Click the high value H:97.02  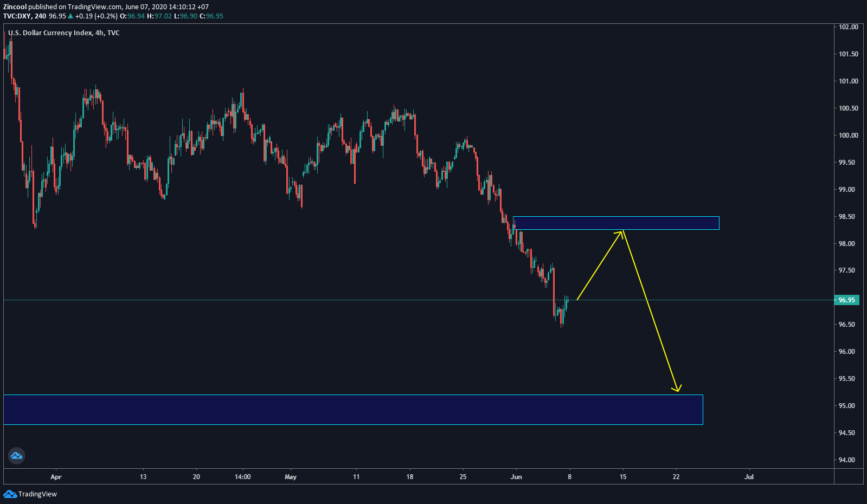point(159,16)
